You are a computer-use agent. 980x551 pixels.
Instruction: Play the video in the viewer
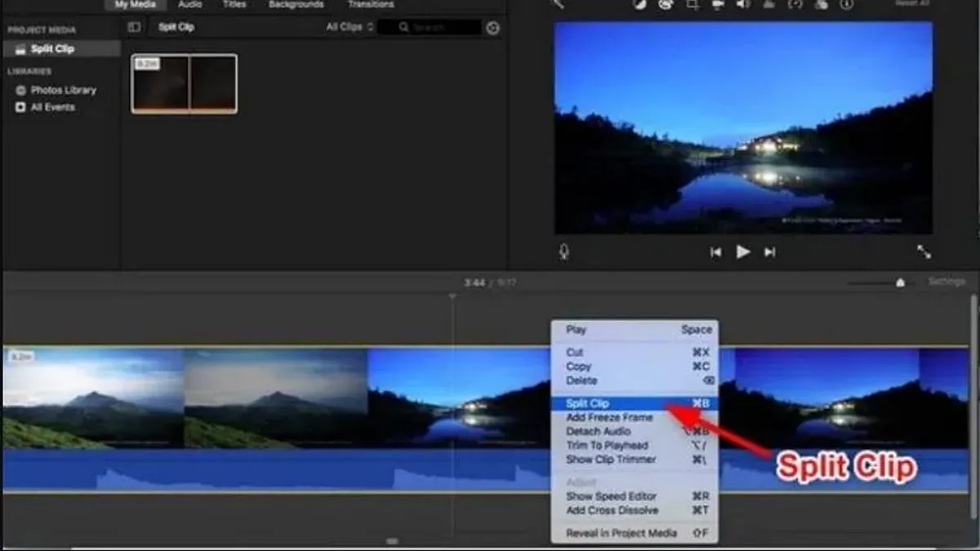(x=742, y=252)
